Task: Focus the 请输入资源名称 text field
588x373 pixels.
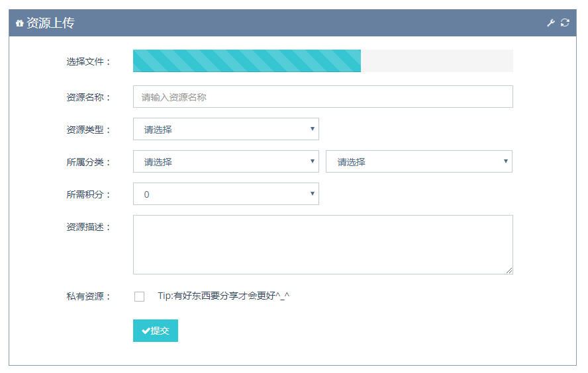Action: click(323, 97)
